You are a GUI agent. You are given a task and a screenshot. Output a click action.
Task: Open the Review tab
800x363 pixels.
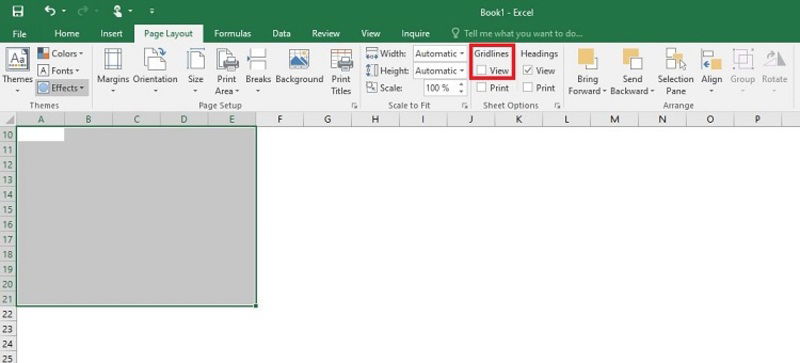tap(326, 34)
